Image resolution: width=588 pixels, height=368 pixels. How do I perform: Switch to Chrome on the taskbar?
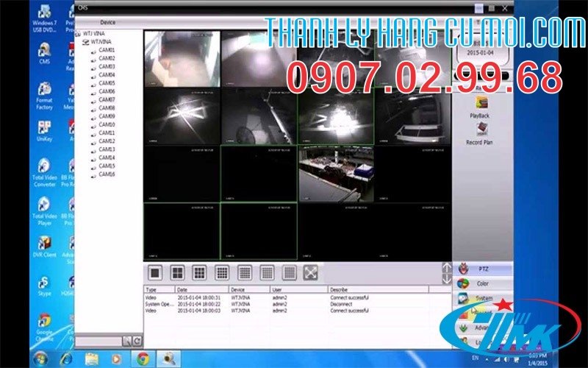[143, 359]
